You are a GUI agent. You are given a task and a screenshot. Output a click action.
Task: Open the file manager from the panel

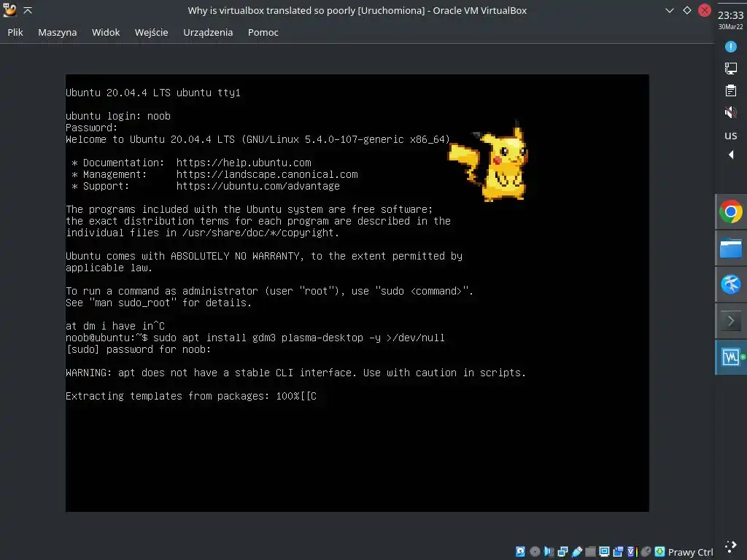tap(731, 248)
